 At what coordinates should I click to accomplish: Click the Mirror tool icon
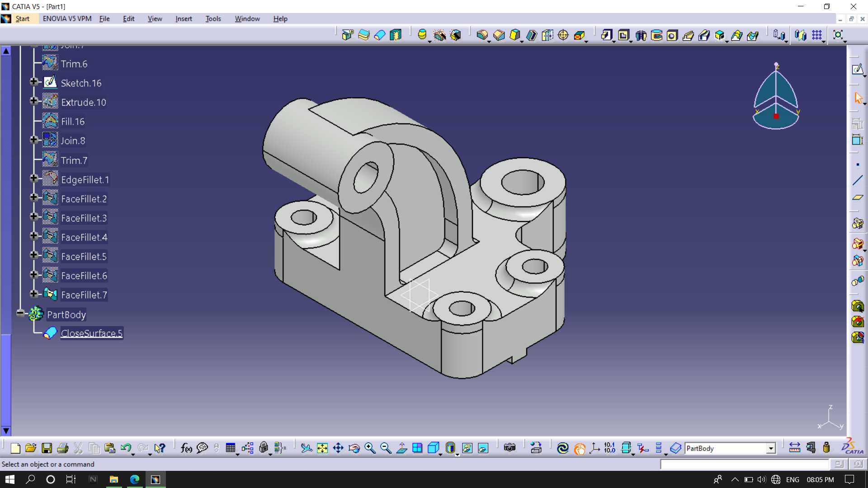click(x=801, y=35)
